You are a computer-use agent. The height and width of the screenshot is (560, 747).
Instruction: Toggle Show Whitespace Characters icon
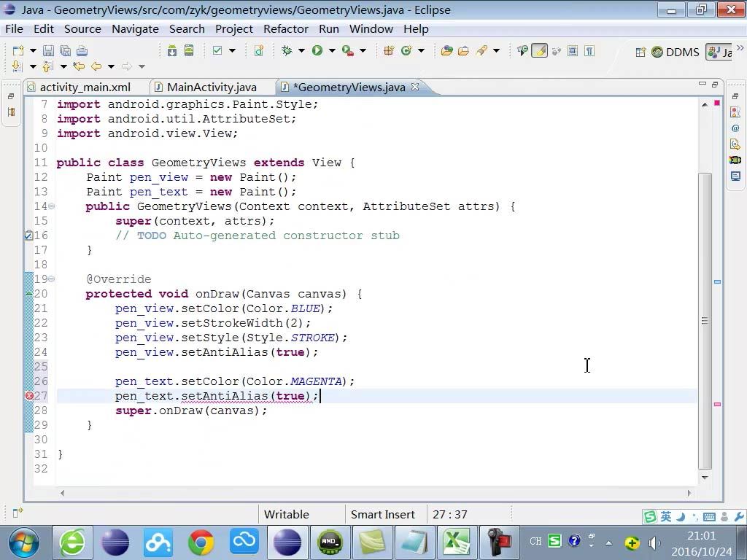pyautogui.click(x=589, y=50)
